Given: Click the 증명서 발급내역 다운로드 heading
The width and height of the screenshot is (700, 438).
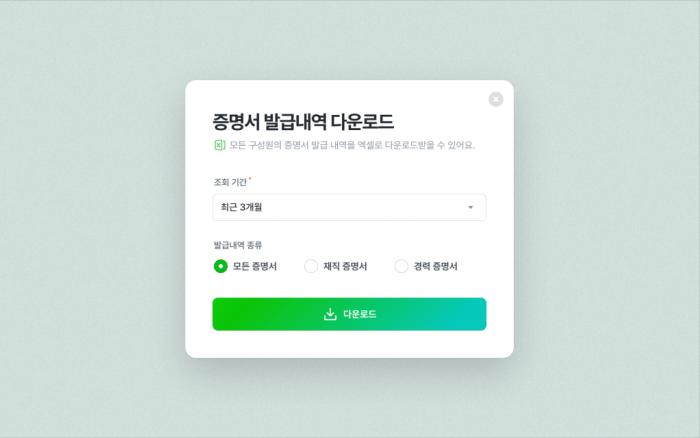Looking at the screenshot, I should tap(303, 122).
